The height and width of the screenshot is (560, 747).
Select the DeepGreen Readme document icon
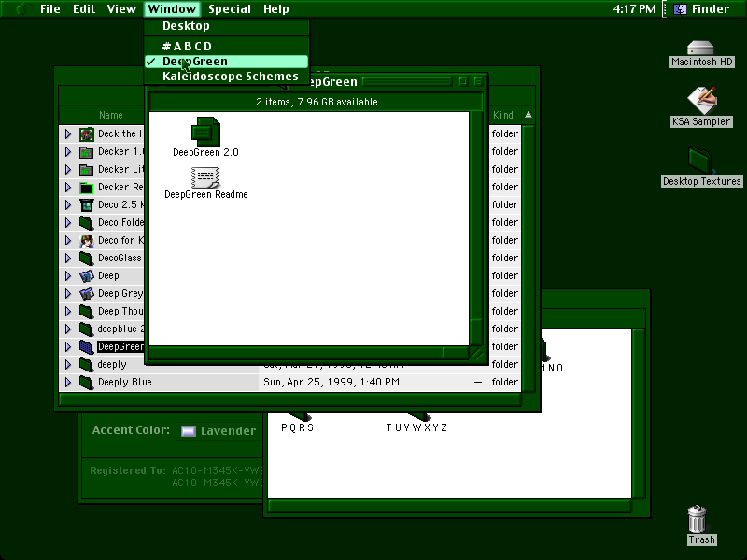click(205, 177)
